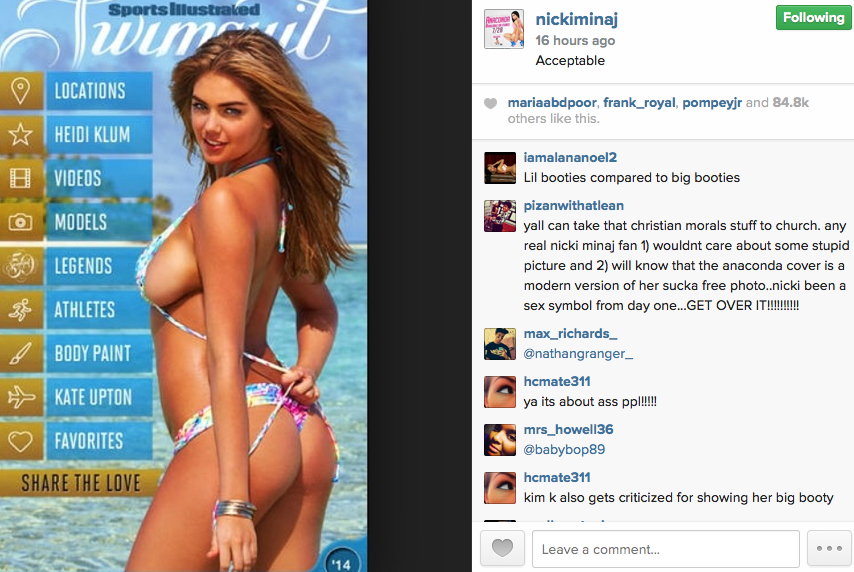Click the film strip icon beside Videos

click(x=21, y=178)
